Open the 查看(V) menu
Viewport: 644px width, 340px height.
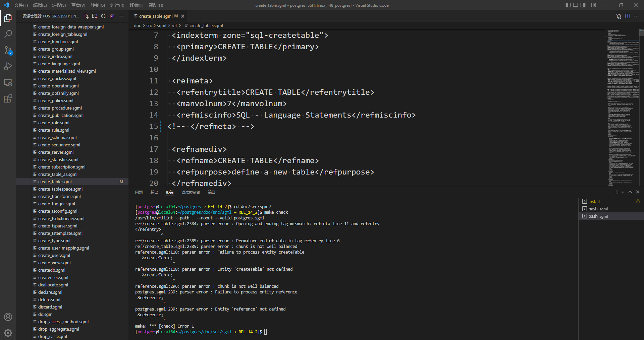[78, 5]
